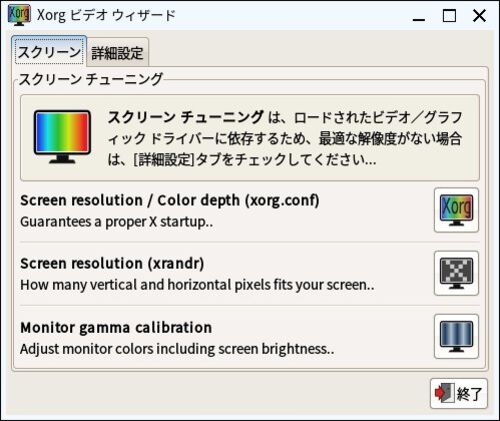Click the スクリーン チューニング description paragraph
The width and height of the screenshot is (500, 421).
[285, 138]
